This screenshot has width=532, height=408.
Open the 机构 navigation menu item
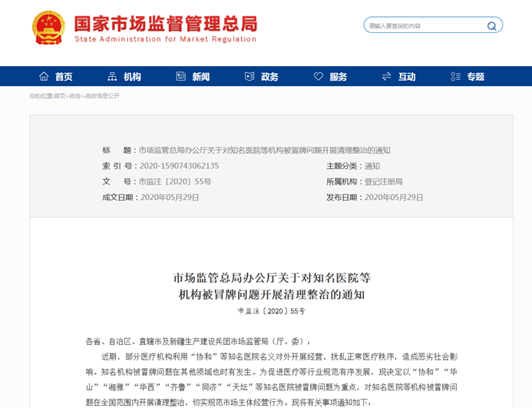[132, 76]
